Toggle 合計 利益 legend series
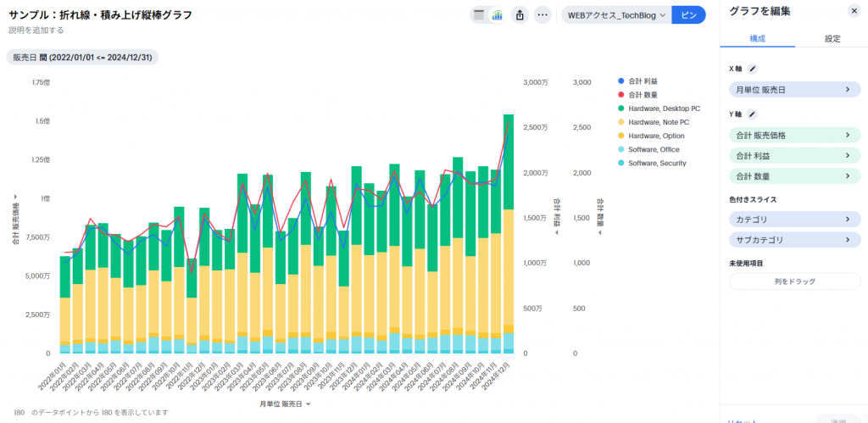 point(644,81)
